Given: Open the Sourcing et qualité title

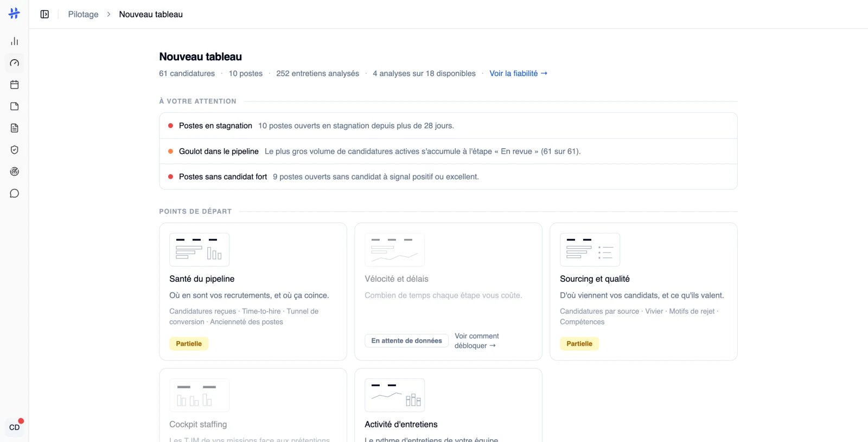Looking at the screenshot, I should coord(595,279).
